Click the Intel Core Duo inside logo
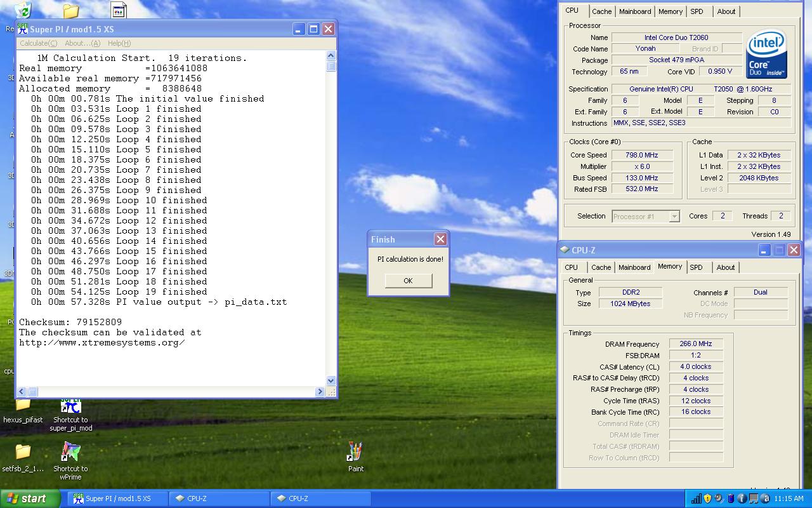This screenshot has height=508, width=812. 767,54
